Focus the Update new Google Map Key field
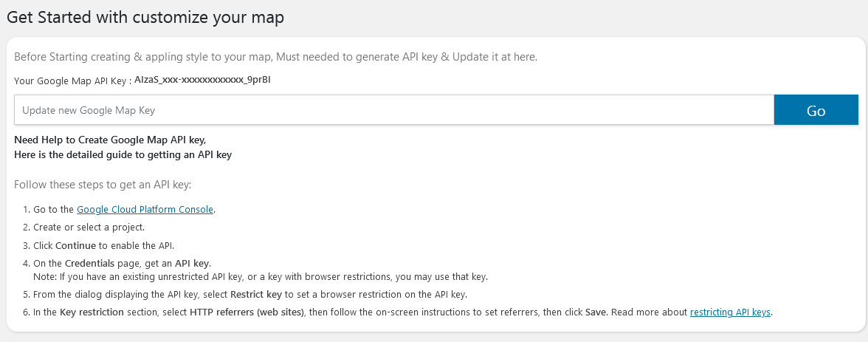Image resolution: width=868 pixels, height=342 pixels. tap(393, 110)
